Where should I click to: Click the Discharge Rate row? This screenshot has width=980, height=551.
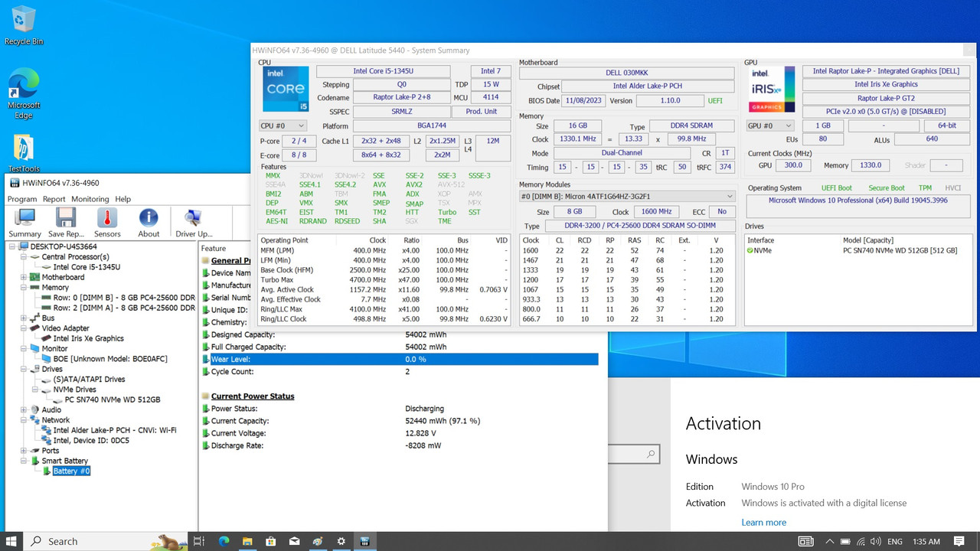click(399, 445)
